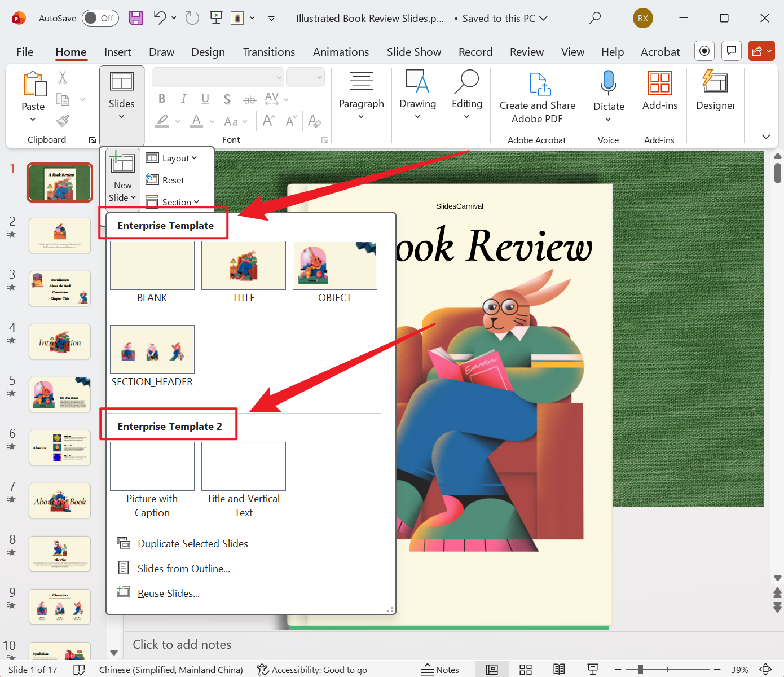Open the Font Color dropdown arrow
Screen dimensions: 784x677
pyautogui.click(x=212, y=121)
